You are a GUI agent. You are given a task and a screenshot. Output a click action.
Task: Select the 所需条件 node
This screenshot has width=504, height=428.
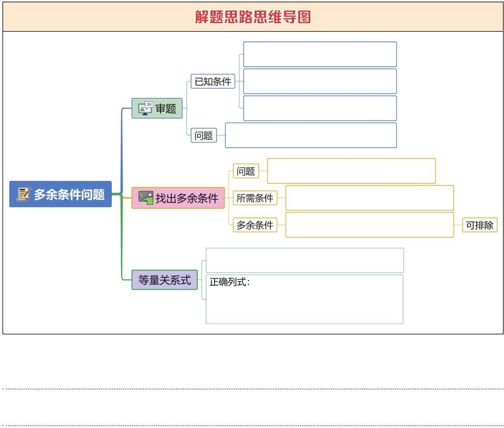click(x=255, y=198)
